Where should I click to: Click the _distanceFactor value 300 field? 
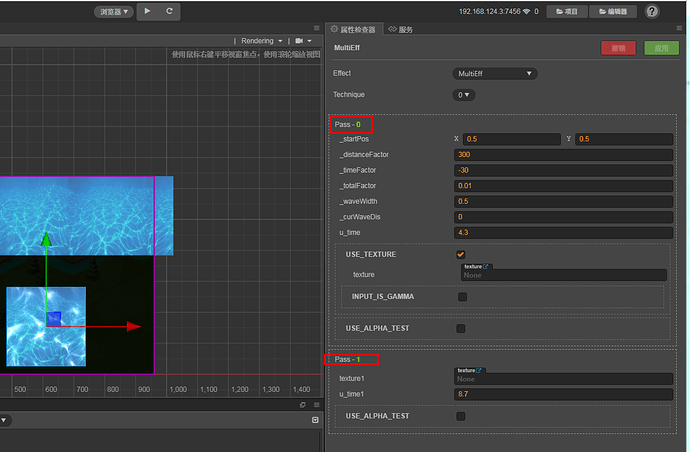pos(563,154)
